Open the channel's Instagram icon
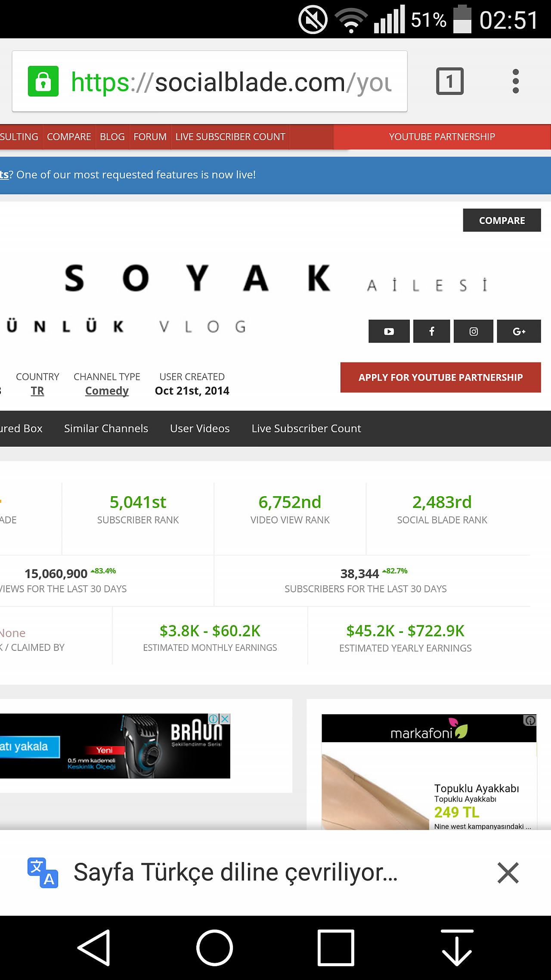This screenshot has height=980, width=551. [x=474, y=331]
